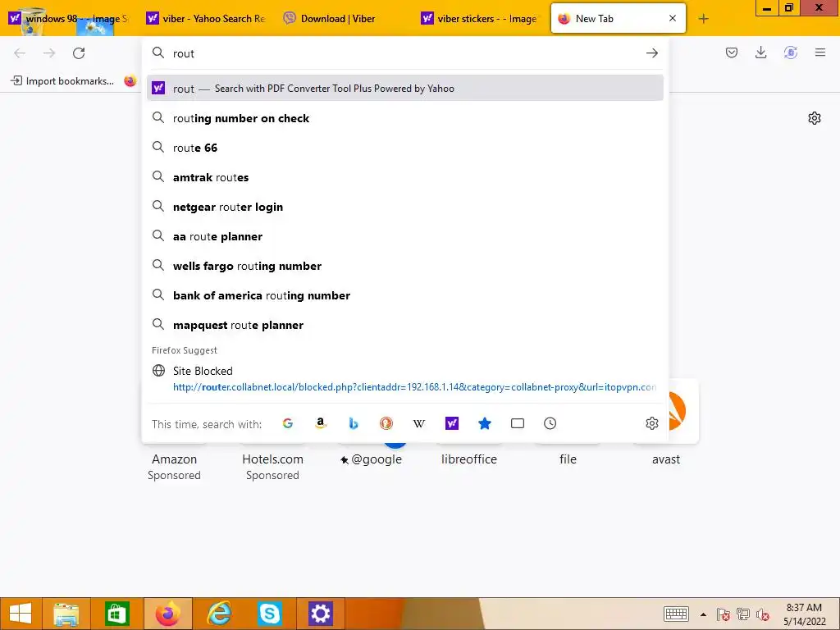
Task: Select suggestion netgear router login
Action: coord(405,207)
